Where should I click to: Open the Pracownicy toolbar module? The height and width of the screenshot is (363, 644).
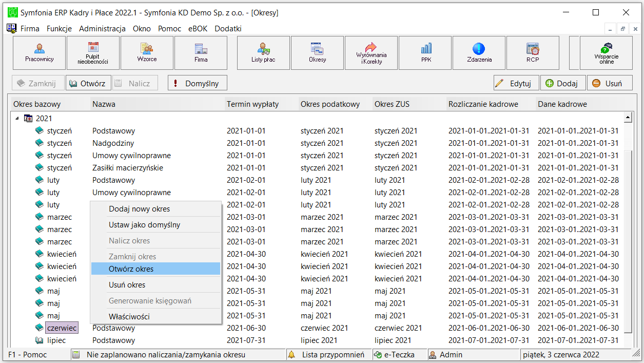click(40, 53)
